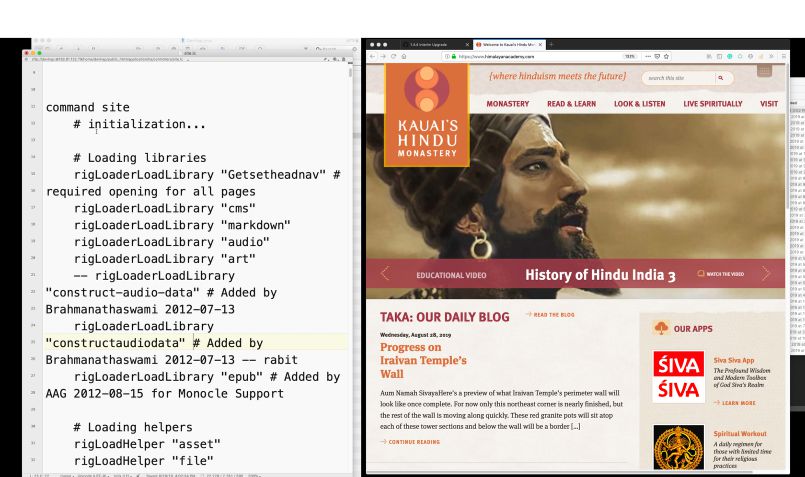This screenshot has height=477, width=805.
Task: Save the page to Pocket
Action: coord(657,56)
